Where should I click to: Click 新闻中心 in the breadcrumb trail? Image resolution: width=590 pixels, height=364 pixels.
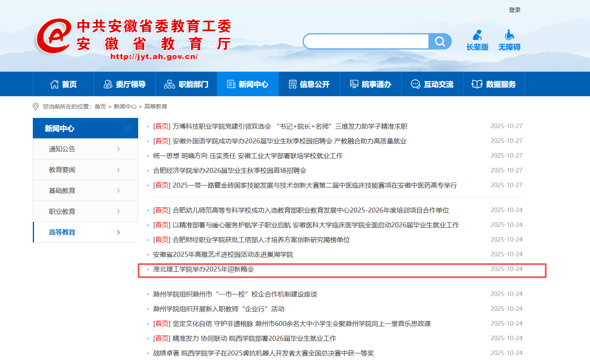125,106
